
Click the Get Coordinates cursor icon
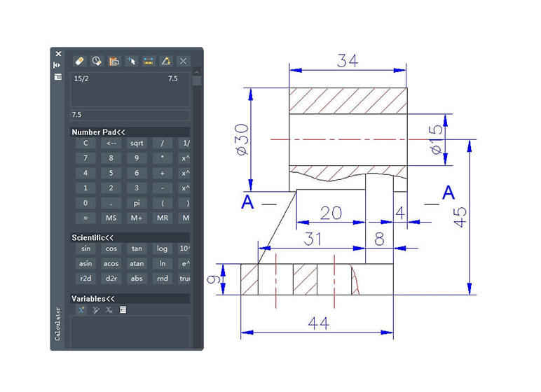132,62
